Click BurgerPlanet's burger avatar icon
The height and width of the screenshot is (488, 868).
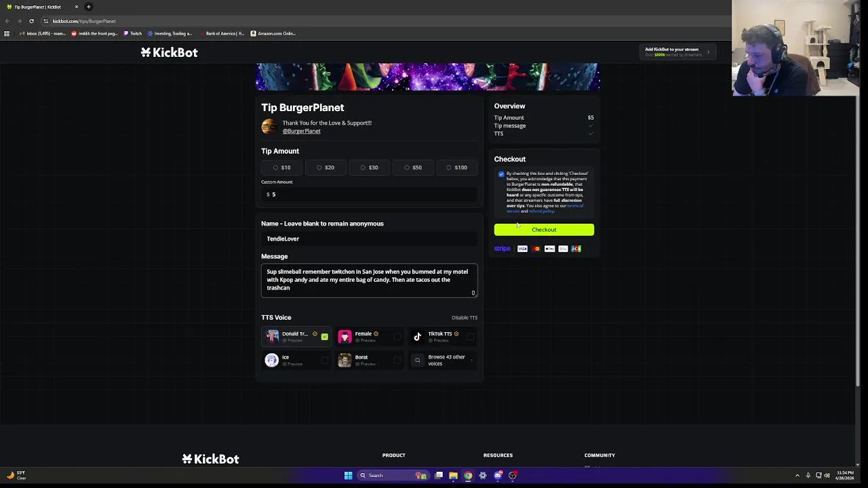pyautogui.click(x=269, y=127)
